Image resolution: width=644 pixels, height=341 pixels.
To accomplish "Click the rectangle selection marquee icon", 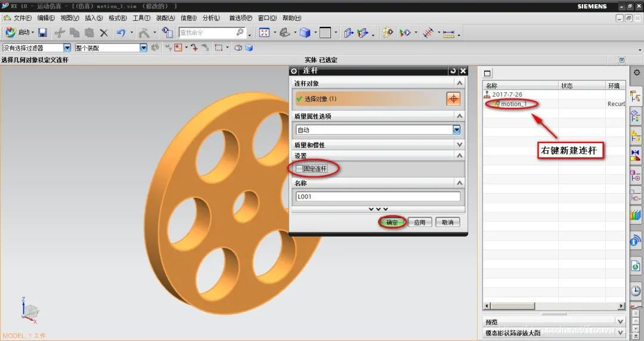I will click(x=219, y=48).
